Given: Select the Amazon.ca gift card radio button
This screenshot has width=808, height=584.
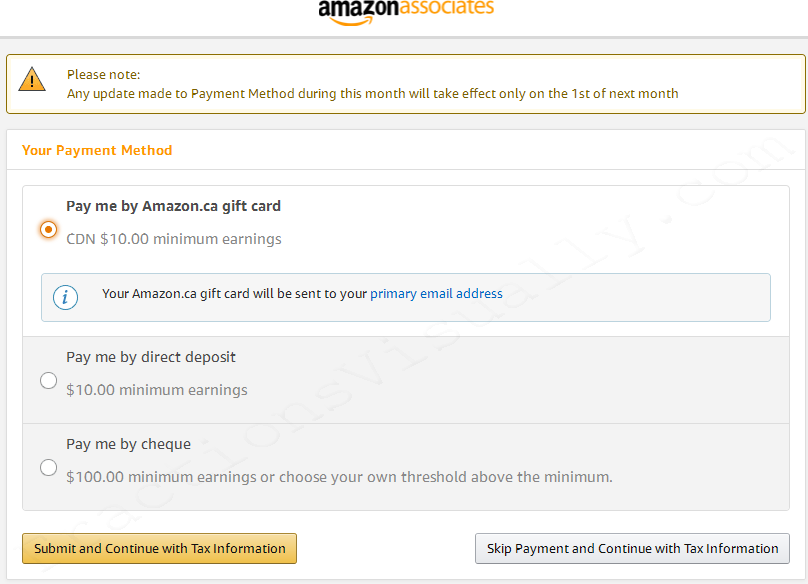Looking at the screenshot, I should click(48, 229).
